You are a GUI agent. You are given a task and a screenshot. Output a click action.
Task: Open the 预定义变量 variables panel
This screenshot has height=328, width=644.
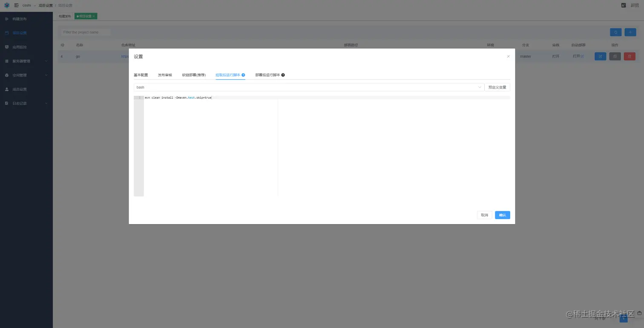(497, 87)
